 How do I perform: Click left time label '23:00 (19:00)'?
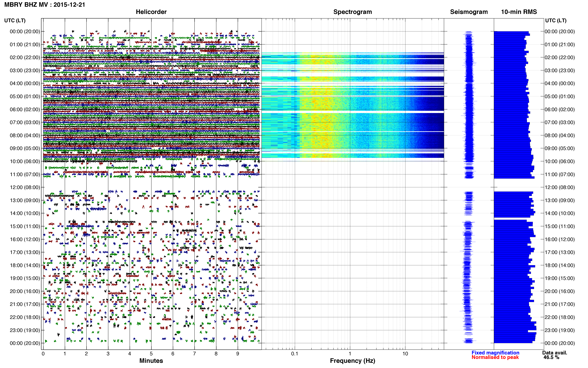(x=25, y=330)
